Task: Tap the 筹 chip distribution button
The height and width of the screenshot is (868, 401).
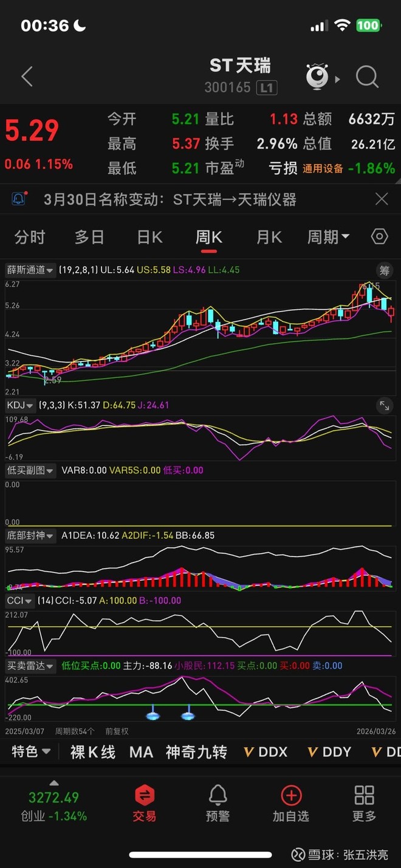Action: 384,270
